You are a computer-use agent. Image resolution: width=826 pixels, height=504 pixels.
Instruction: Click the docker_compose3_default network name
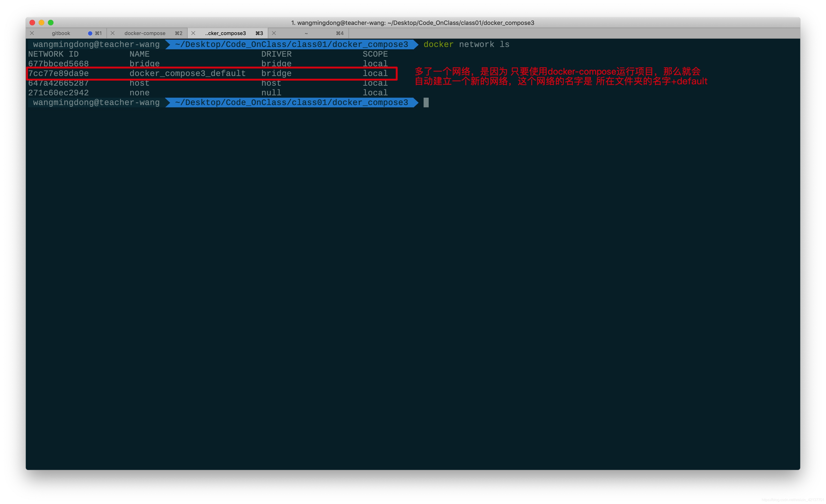(x=187, y=73)
